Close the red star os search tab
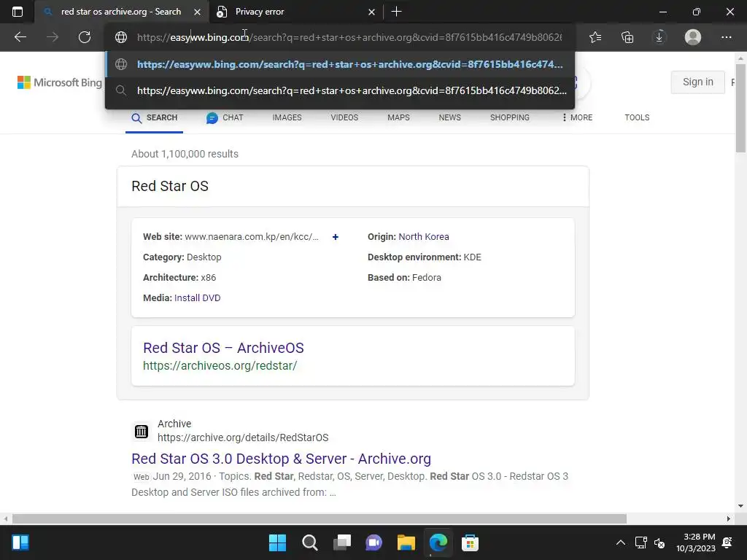The height and width of the screenshot is (560, 747). coord(197,12)
